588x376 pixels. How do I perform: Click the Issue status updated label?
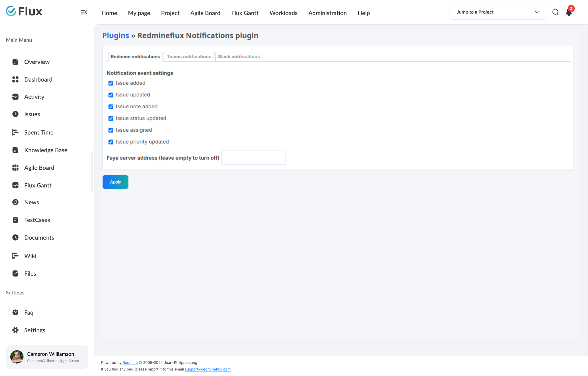(x=141, y=119)
